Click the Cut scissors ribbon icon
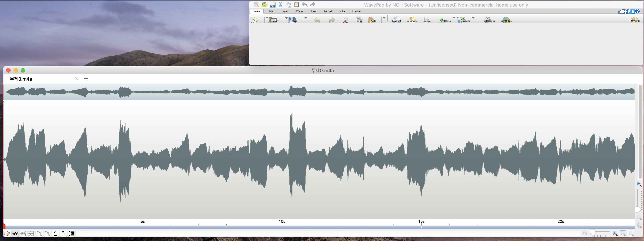 [x=345, y=20]
